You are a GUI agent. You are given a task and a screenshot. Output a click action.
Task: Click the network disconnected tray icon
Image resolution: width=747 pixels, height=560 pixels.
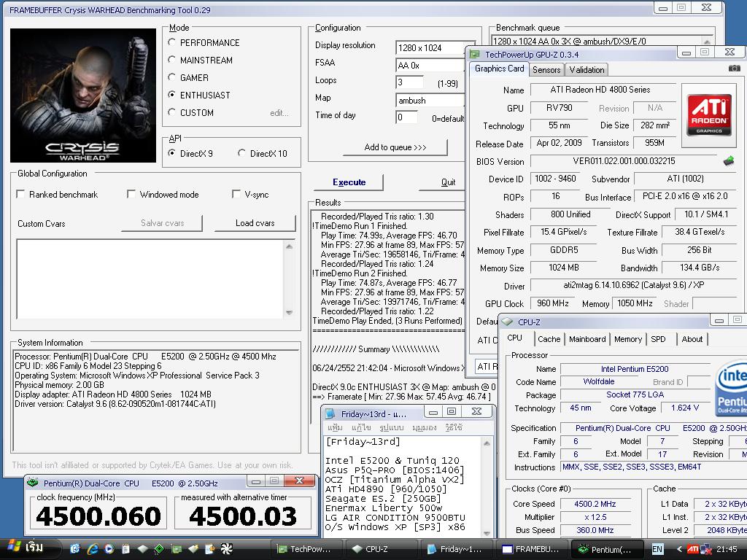(x=705, y=549)
